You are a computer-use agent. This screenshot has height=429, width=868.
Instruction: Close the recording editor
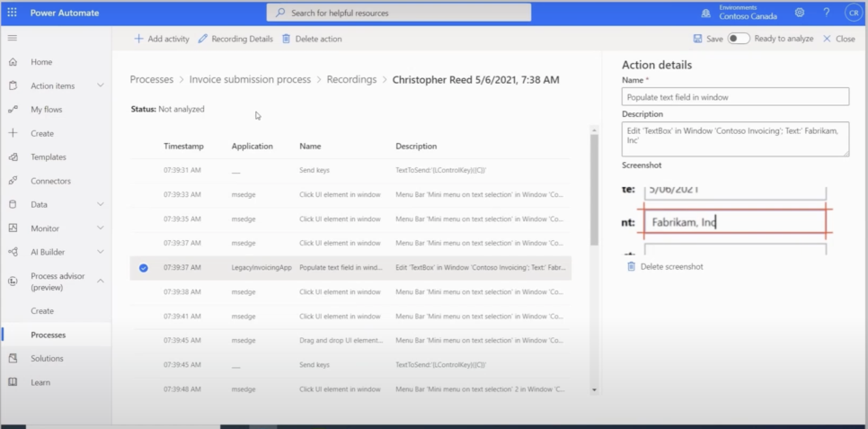(x=839, y=39)
